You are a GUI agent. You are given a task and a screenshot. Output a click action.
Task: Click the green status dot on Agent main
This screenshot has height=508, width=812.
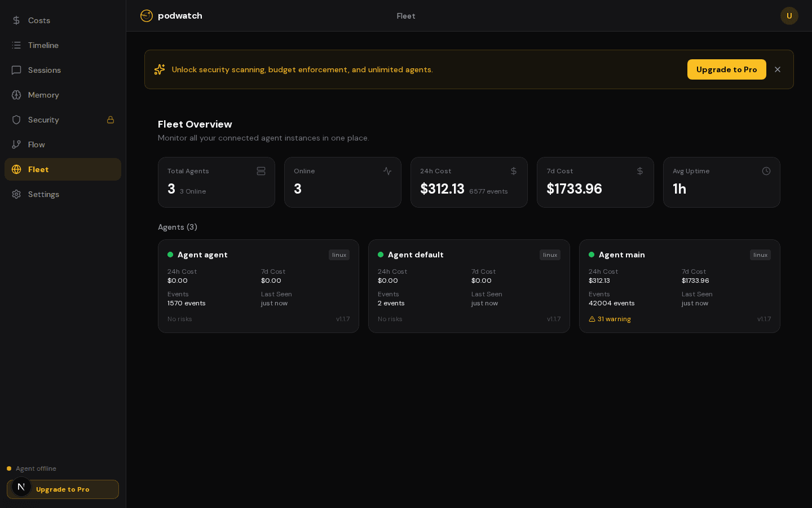tap(592, 255)
